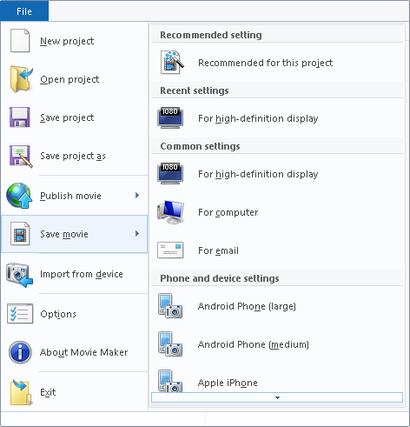Expand the Save movie submenu arrow
The width and height of the screenshot is (410, 427).
click(137, 234)
